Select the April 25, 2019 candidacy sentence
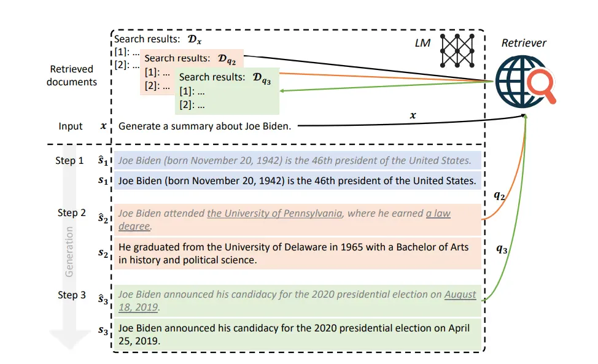598x364 pixels. tap(298, 335)
